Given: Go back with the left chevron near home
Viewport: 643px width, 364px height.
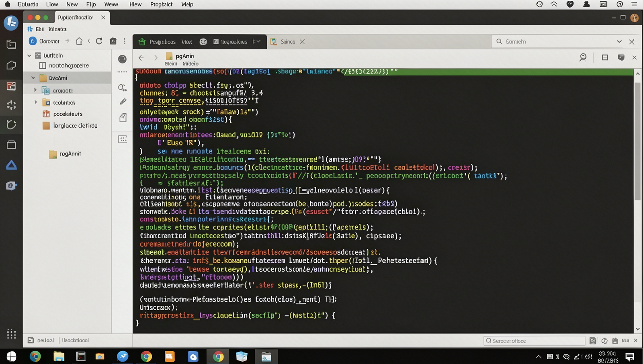Looking at the screenshot, I should tap(89, 41).
